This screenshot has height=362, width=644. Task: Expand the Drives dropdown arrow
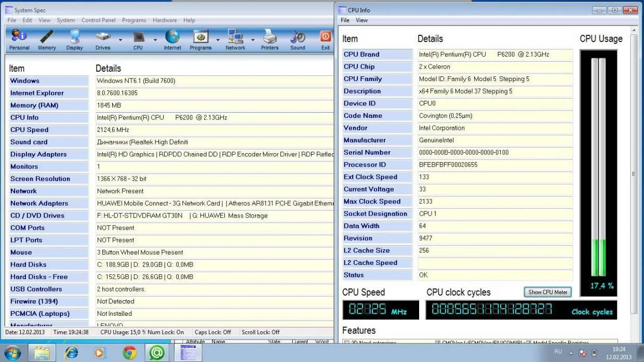pos(120,39)
